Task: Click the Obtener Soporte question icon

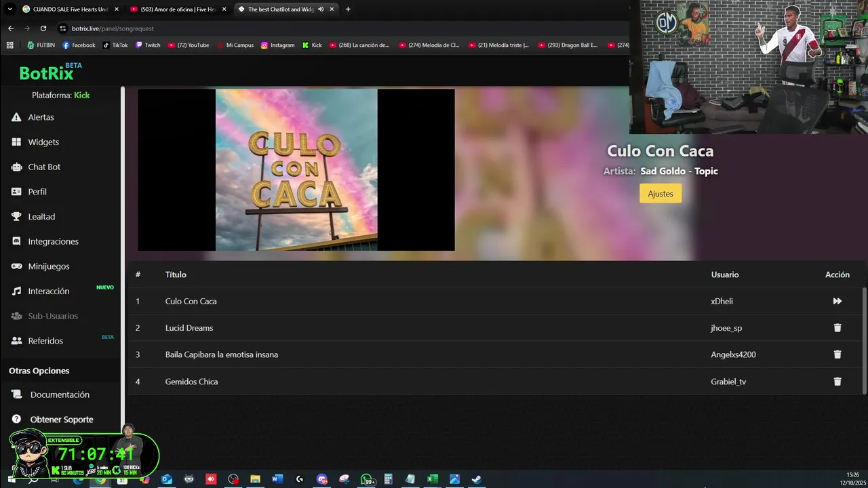Action: pyautogui.click(x=16, y=420)
